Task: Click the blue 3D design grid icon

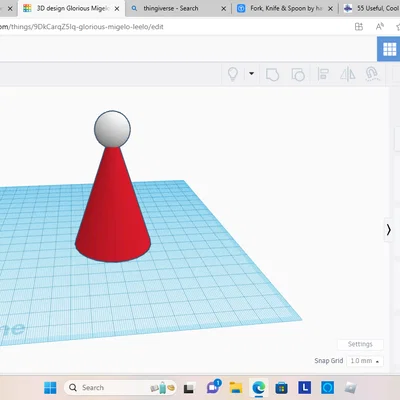Action: click(389, 49)
